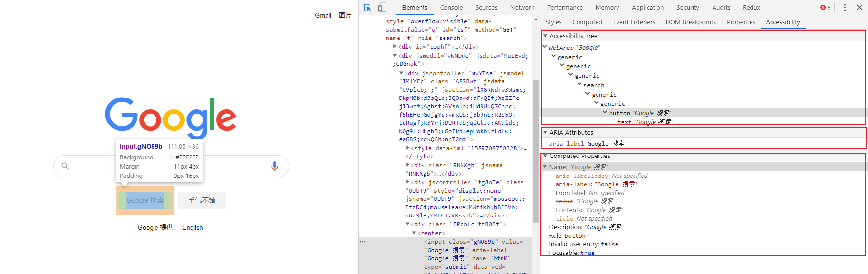
Task: Switch to the Console tab
Action: tap(451, 7)
